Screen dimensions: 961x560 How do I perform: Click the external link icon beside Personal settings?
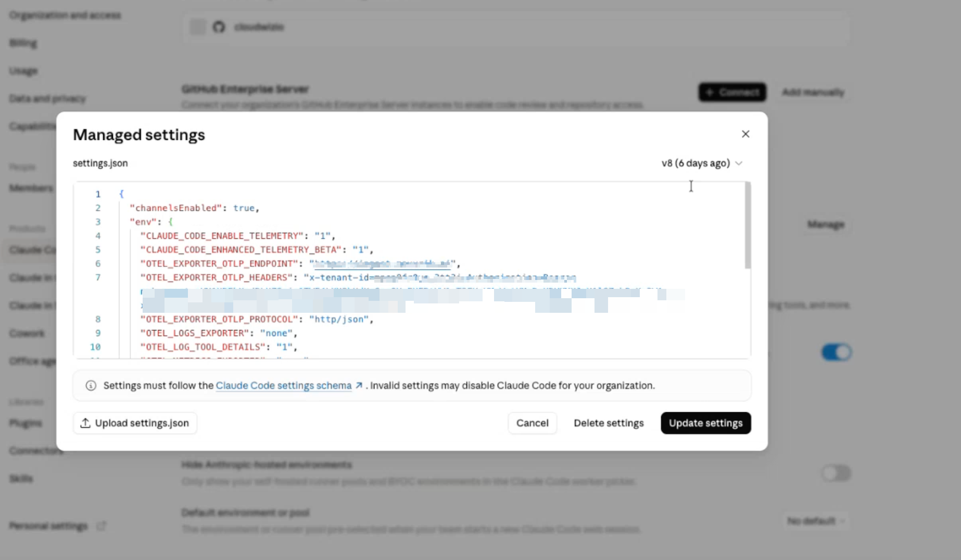[102, 526]
